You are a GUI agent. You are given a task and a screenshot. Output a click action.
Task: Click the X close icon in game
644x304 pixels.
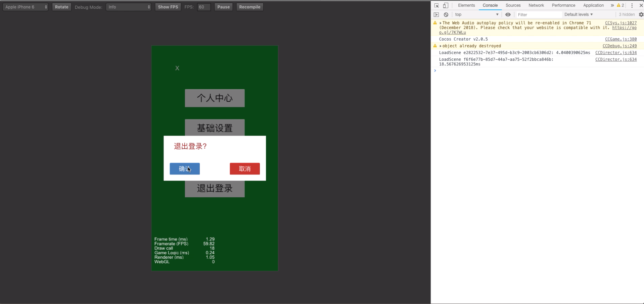point(177,68)
